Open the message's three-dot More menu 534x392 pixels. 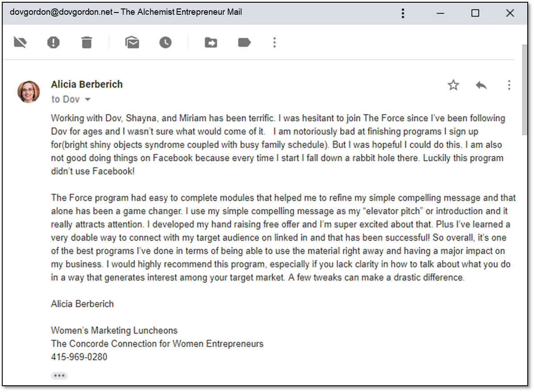click(509, 85)
